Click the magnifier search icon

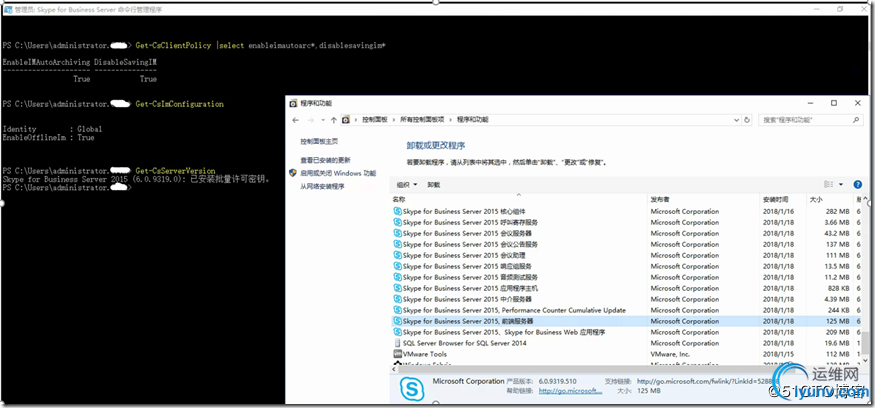(x=856, y=120)
